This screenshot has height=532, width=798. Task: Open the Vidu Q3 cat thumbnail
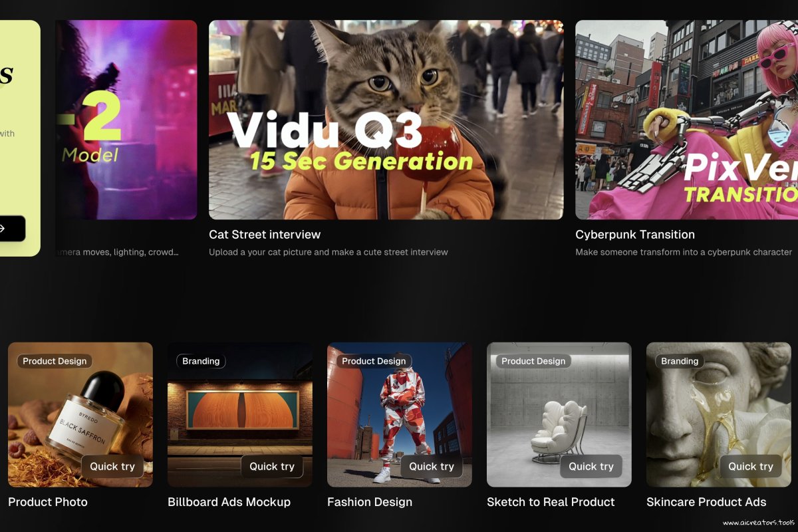click(x=386, y=120)
